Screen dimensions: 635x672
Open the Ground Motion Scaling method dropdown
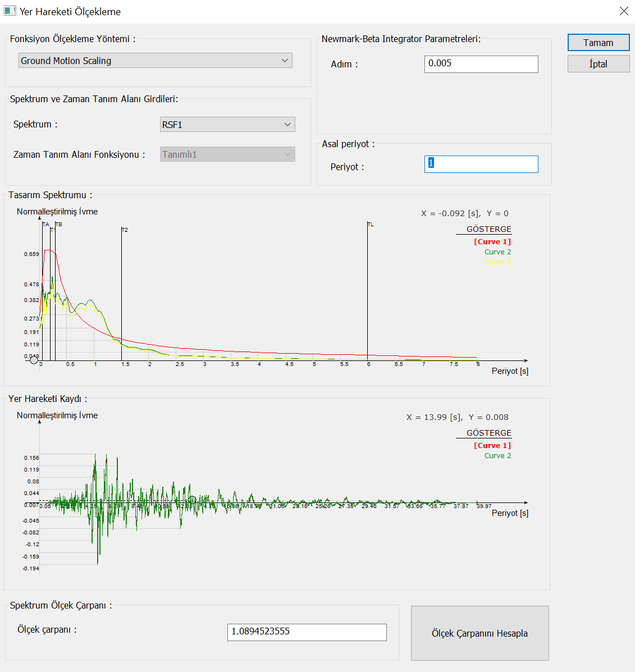pyautogui.click(x=156, y=61)
